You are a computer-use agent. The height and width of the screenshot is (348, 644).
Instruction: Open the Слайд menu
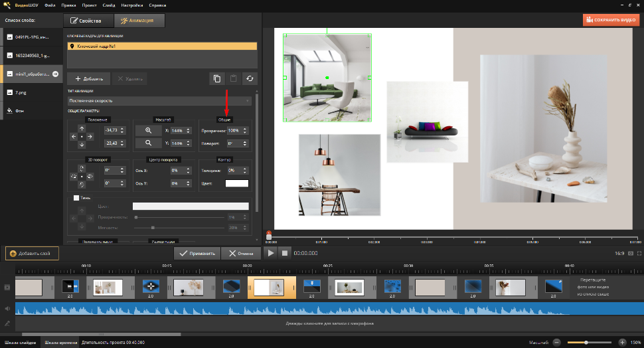tap(109, 5)
